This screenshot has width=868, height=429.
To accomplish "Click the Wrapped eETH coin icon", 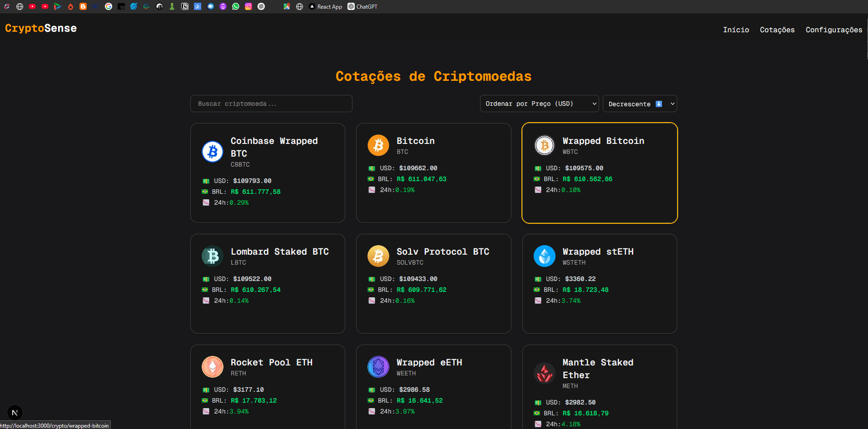I will point(378,367).
